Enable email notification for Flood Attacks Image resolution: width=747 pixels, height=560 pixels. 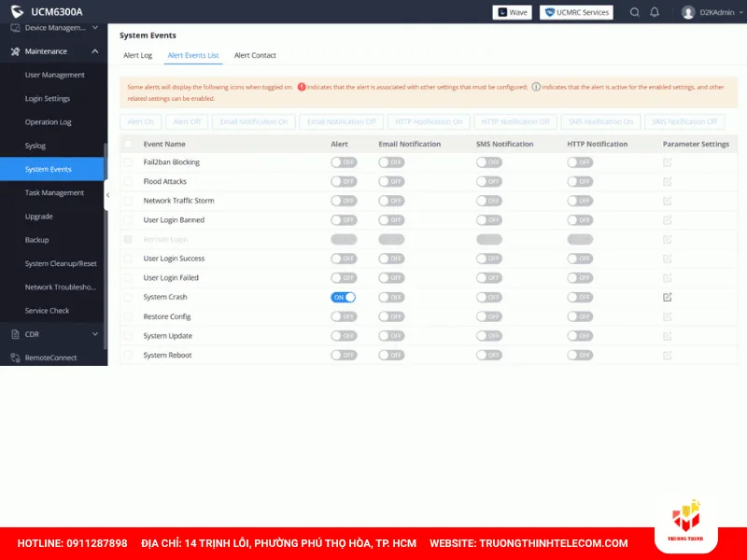(x=391, y=181)
